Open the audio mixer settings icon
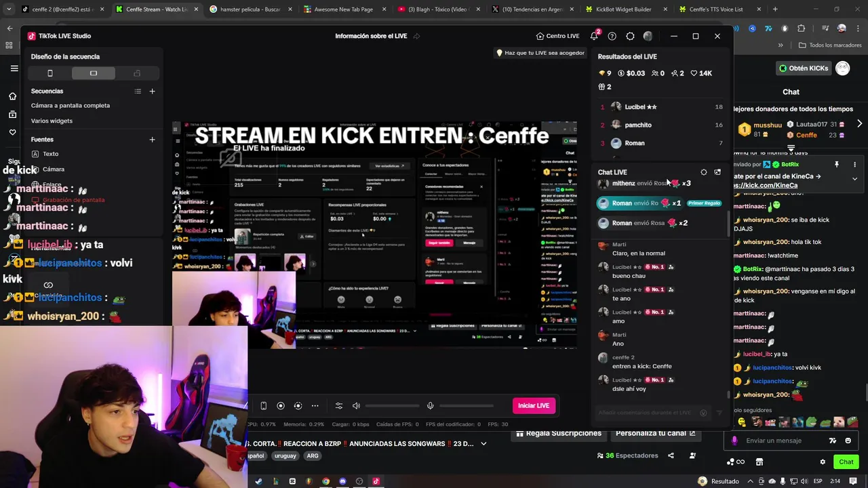This screenshot has height=488, width=868. (339, 406)
